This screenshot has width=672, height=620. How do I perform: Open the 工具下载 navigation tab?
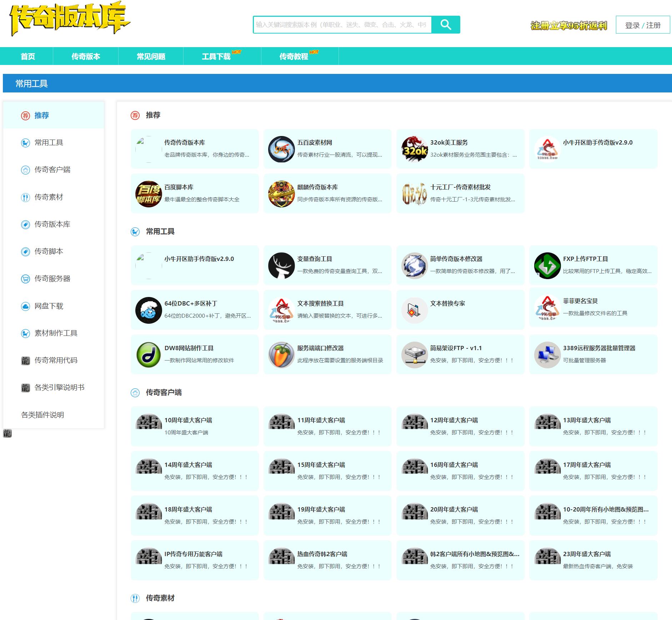click(216, 56)
